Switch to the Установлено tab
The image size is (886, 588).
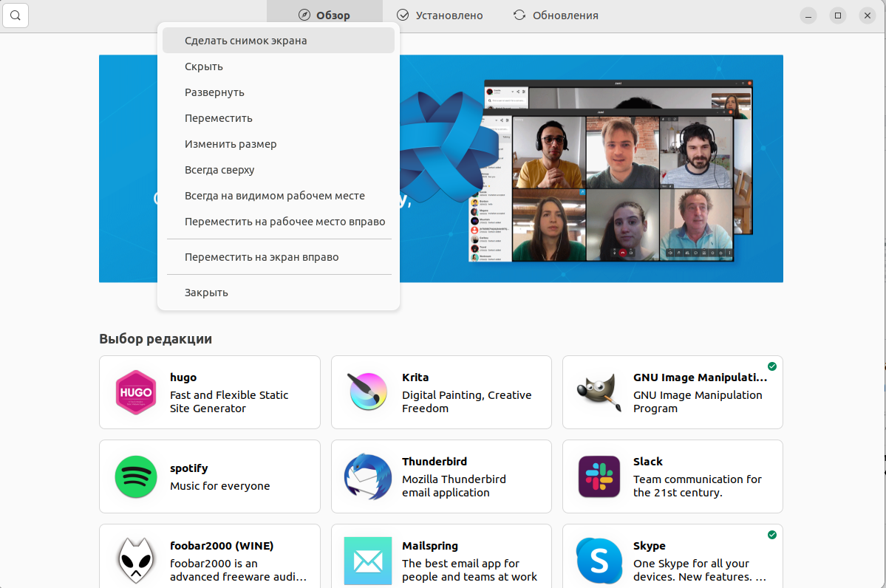pos(440,16)
